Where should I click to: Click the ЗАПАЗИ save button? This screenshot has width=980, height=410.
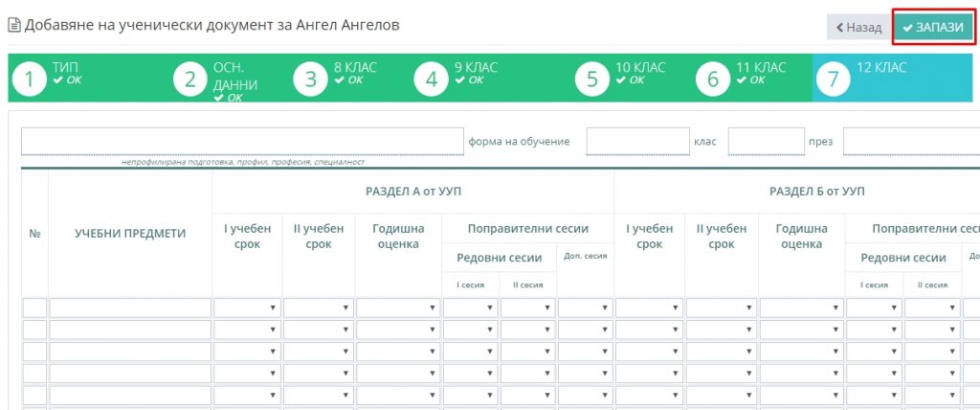[x=932, y=27]
